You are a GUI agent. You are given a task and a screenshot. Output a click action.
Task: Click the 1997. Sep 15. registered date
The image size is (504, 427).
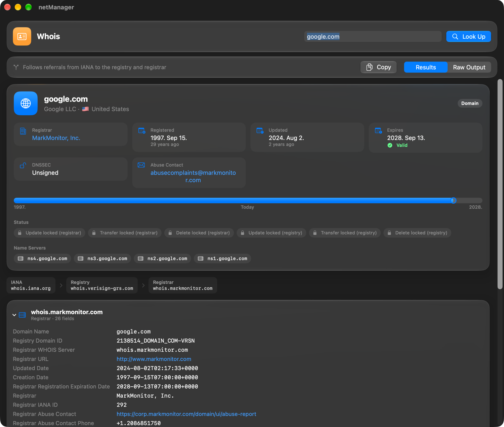(169, 138)
